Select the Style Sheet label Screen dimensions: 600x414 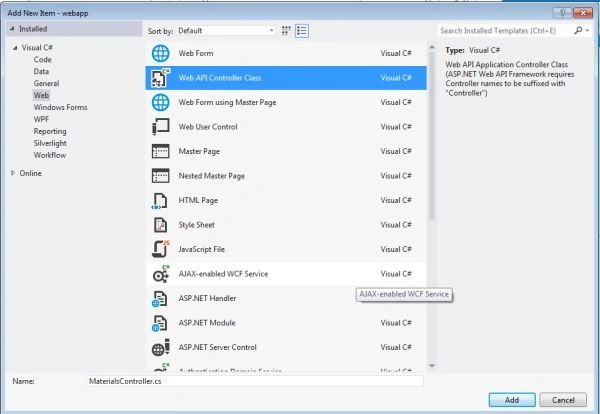pyautogui.click(x=196, y=225)
